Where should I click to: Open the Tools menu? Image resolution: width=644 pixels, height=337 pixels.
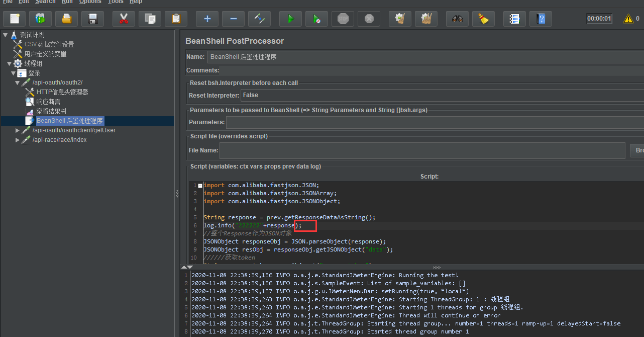click(x=116, y=2)
